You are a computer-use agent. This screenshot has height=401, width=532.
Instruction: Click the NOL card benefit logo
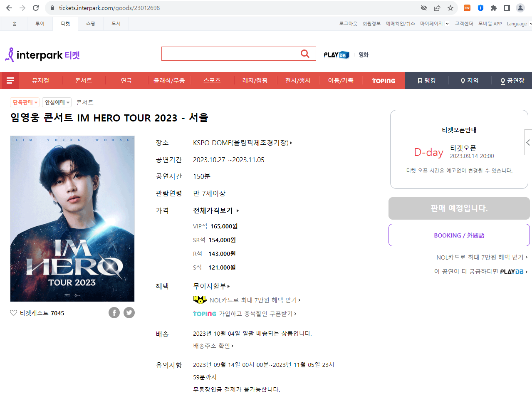[x=200, y=300]
